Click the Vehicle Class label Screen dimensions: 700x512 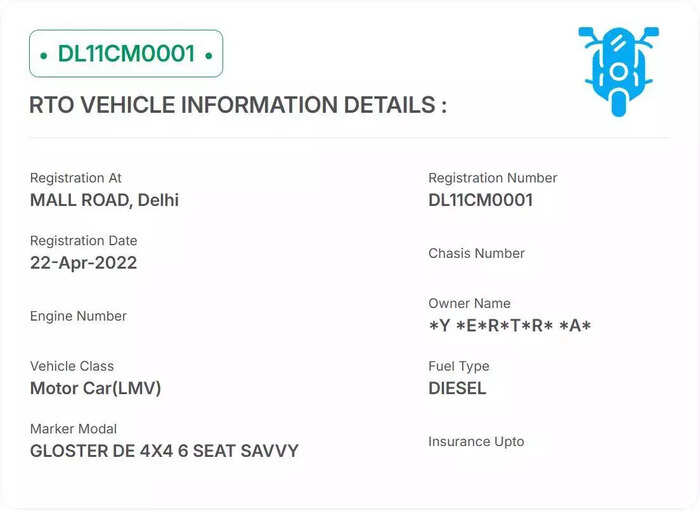click(x=72, y=366)
